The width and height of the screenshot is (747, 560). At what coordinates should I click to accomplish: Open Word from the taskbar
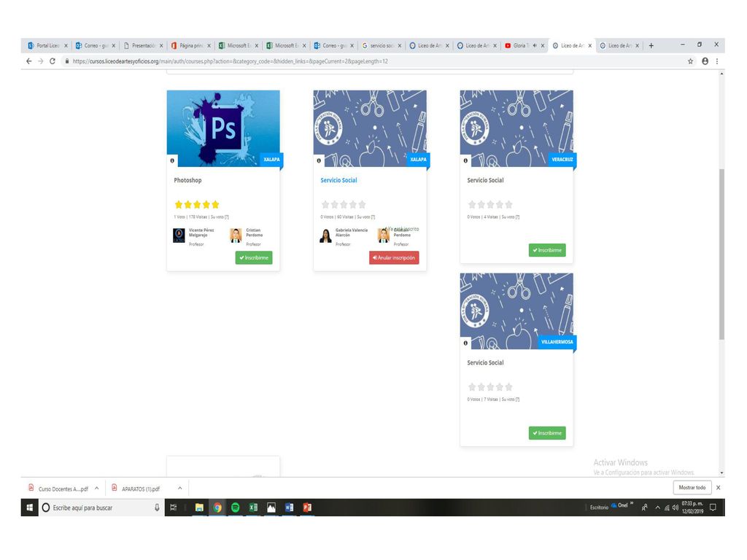[289, 507]
